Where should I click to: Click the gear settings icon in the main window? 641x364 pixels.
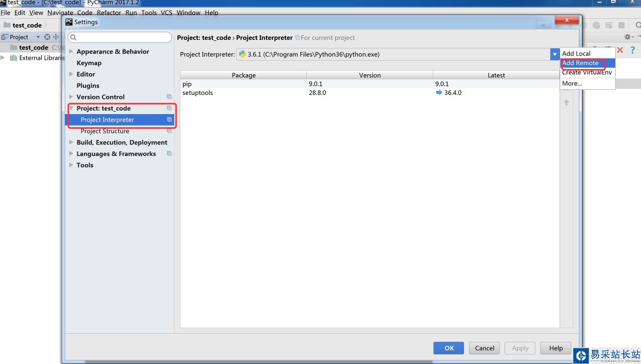pos(627,37)
